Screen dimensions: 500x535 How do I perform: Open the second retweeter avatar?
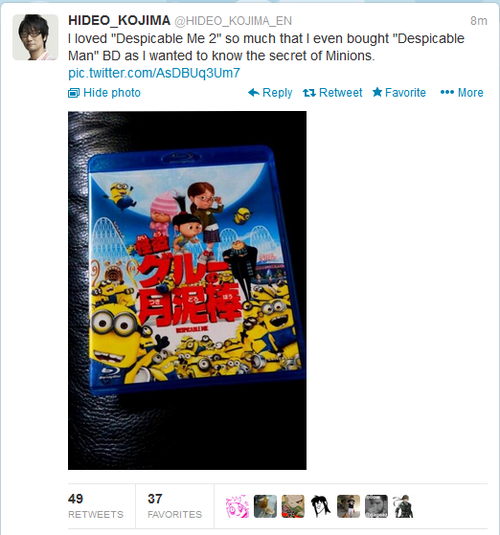(x=265, y=506)
